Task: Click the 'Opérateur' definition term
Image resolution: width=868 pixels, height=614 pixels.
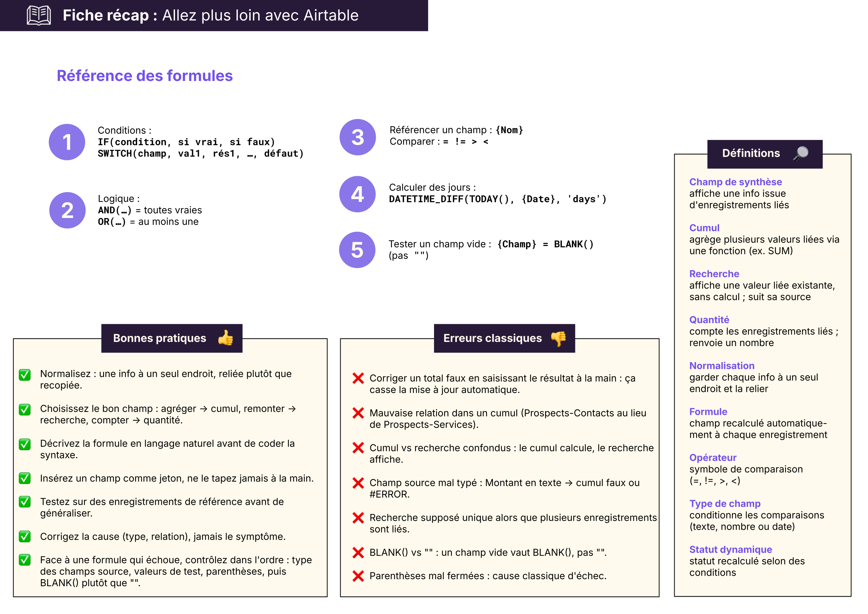Action: pos(712,458)
